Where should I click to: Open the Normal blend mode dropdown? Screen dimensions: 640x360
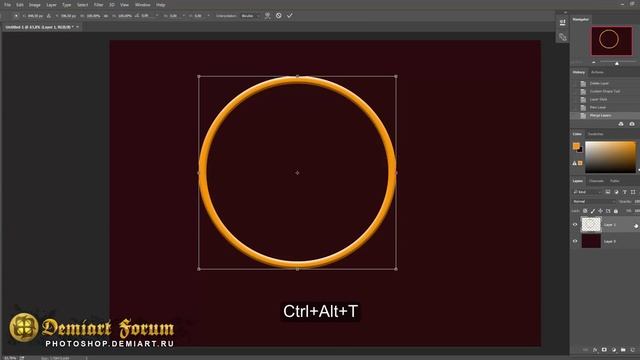coord(594,202)
